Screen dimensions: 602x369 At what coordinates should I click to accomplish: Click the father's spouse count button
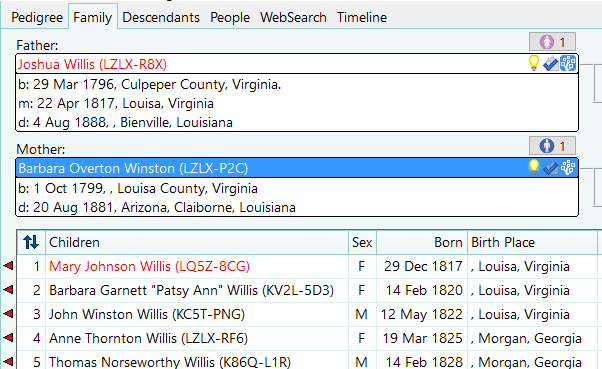click(552, 41)
